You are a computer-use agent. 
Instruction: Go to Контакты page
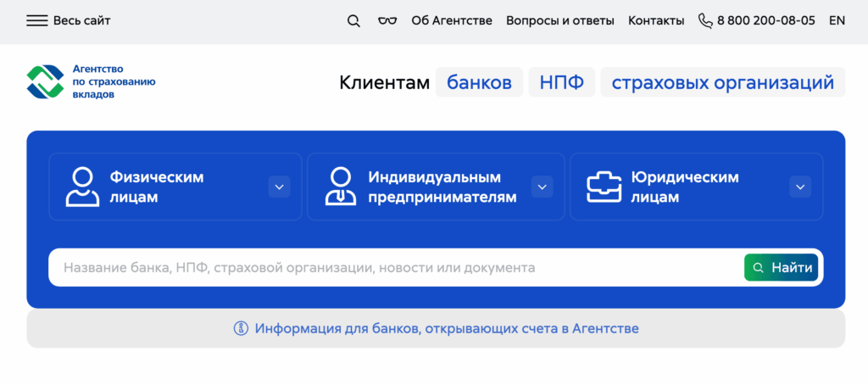pyautogui.click(x=656, y=21)
